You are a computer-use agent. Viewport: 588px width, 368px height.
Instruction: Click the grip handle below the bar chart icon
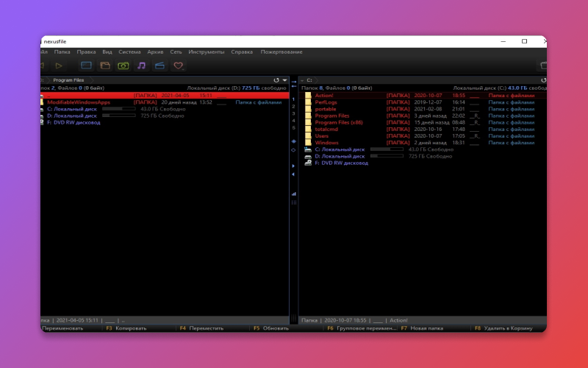pyautogui.click(x=293, y=202)
